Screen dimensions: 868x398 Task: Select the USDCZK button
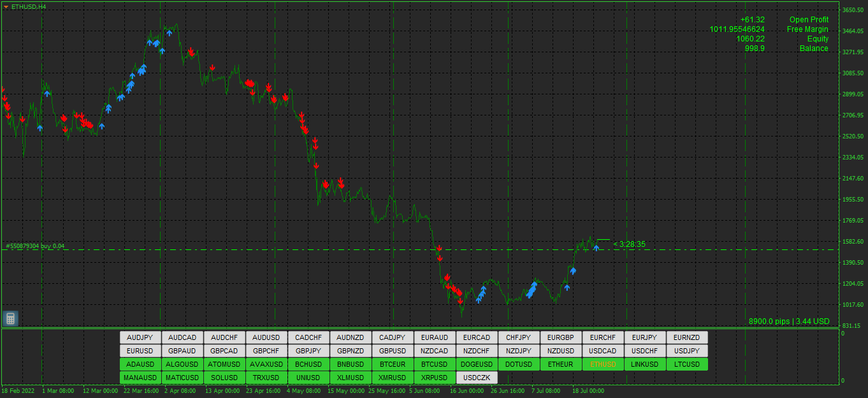pos(476,378)
